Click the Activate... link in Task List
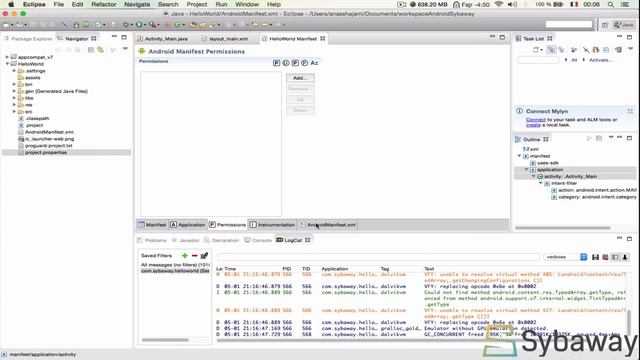Image resolution: width=640 pixels, height=360 pixels. (x=600, y=60)
